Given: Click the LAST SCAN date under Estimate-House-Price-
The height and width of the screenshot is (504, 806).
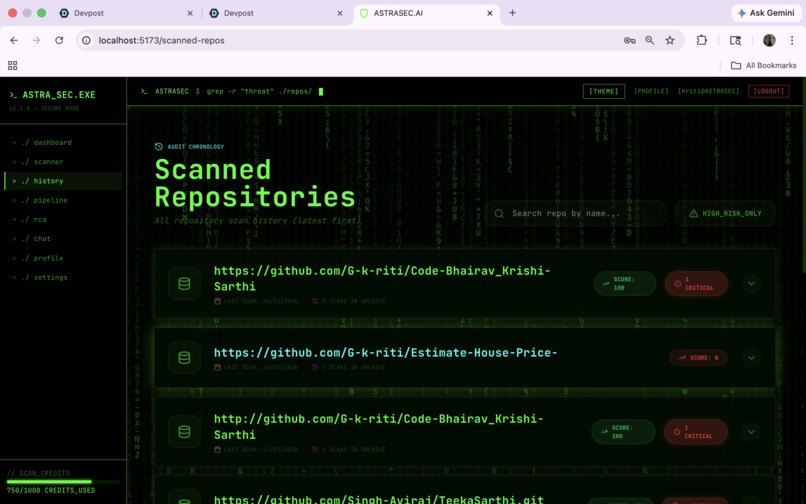Looking at the screenshot, I should (x=256, y=367).
